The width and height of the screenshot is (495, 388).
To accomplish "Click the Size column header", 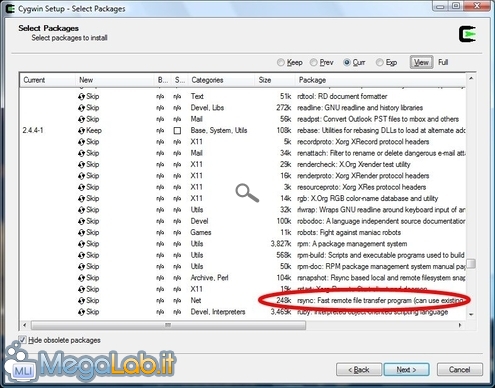I will click(275, 80).
